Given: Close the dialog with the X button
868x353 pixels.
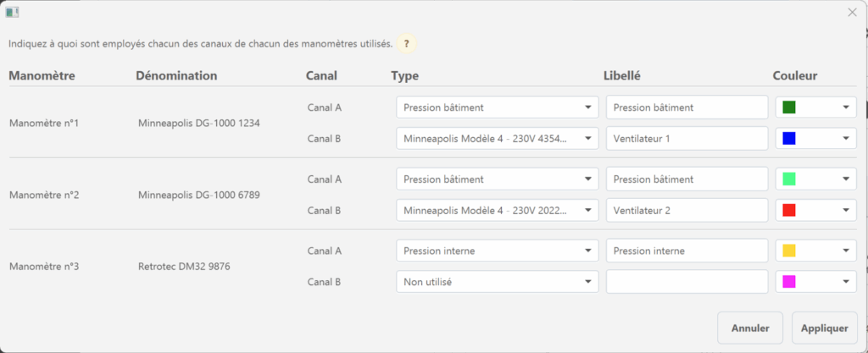Looking at the screenshot, I should [x=852, y=12].
